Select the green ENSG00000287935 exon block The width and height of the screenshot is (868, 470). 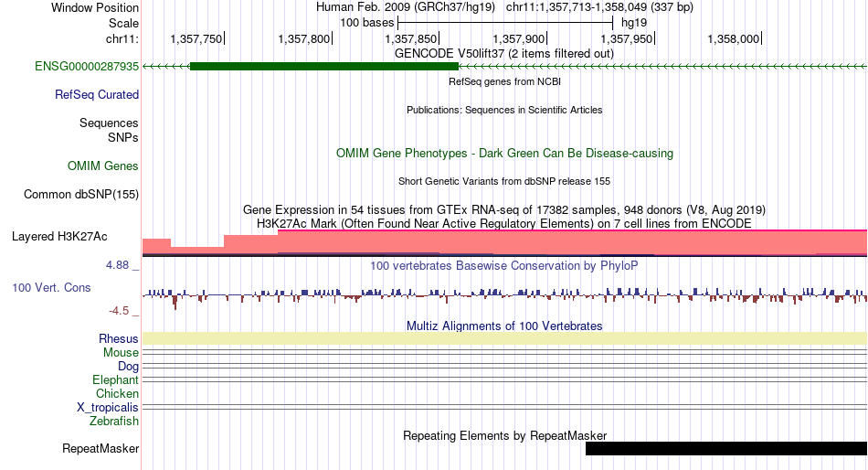pyautogui.click(x=323, y=67)
